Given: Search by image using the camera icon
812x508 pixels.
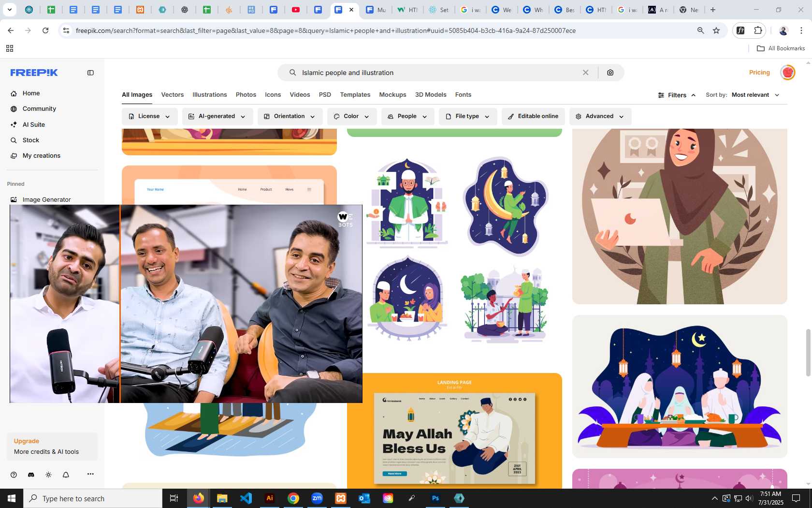Looking at the screenshot, I should tap(610, 73).
